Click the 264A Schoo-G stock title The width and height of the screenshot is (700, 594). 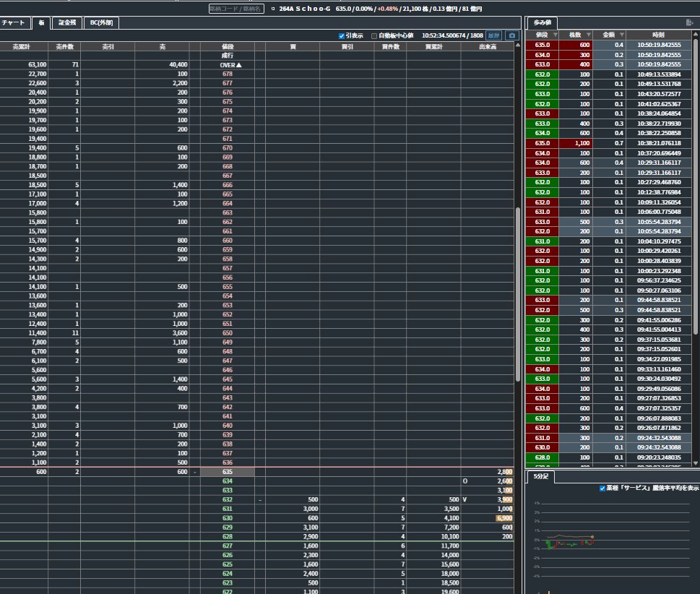tap(304, 9)
